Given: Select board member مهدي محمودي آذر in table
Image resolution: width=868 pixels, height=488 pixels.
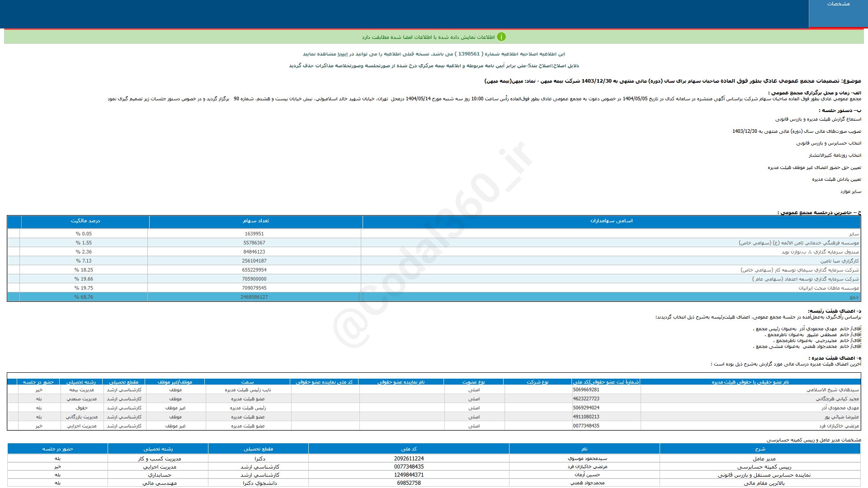Looking at the screenshot, I should click(840, 408).
